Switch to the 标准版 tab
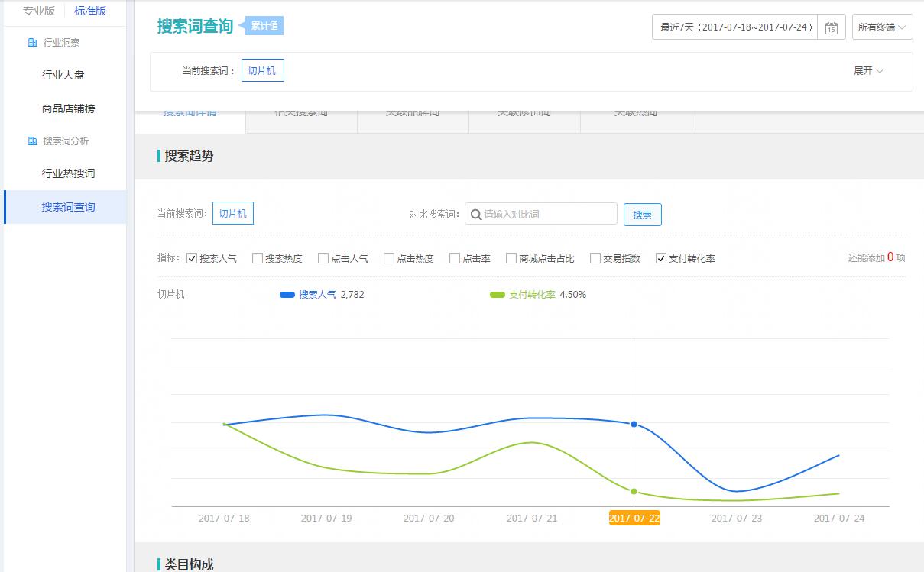This screenshot has width=924, height=572. click(90, 11)
